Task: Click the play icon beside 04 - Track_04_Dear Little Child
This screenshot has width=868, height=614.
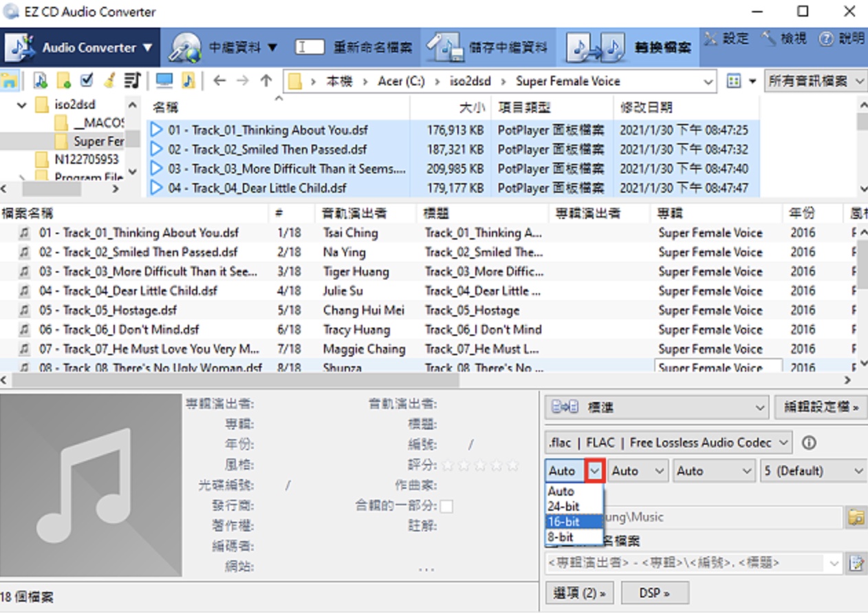Action: 156,188
